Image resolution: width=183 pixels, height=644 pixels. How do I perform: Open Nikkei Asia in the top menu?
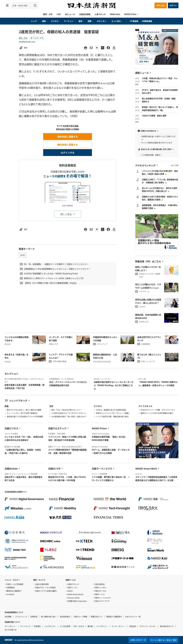[115, 14]
